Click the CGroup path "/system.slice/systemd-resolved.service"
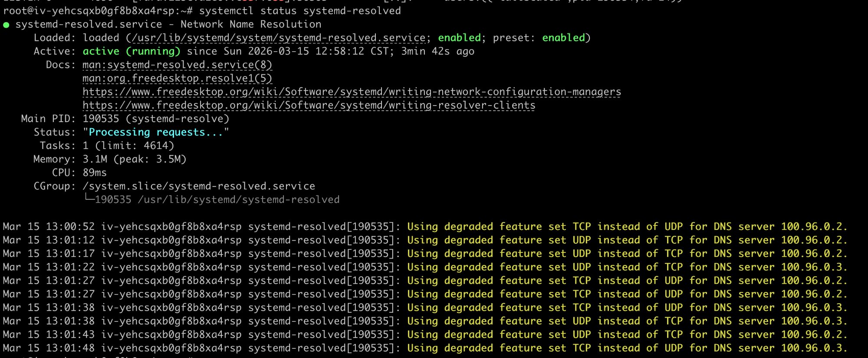 click(199, 186)
